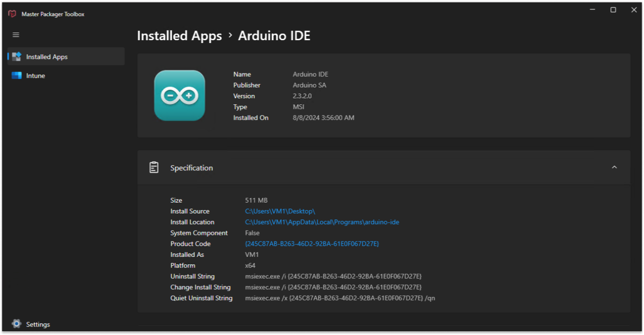Open Settings in the sidebar

(66, 324)
